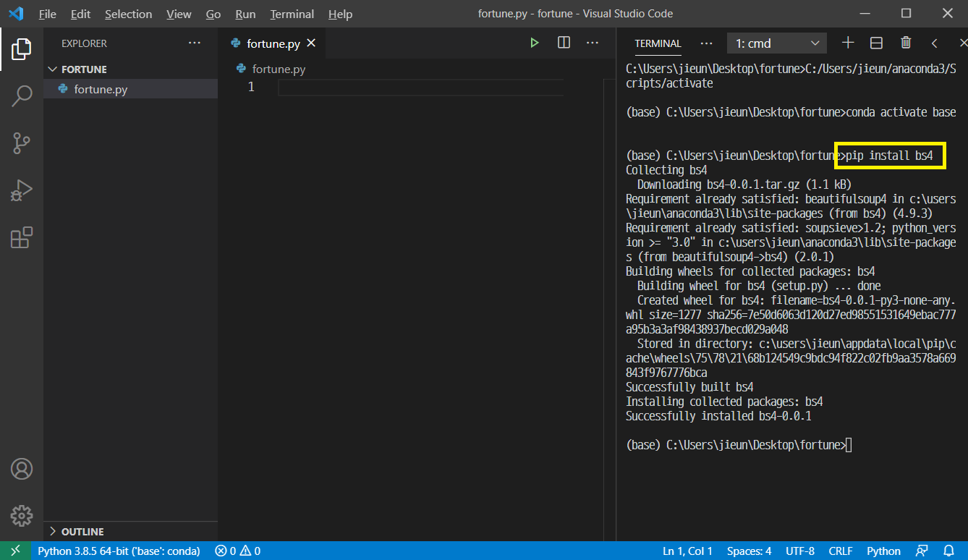968x560 pixels.
Task: Open the Extensions view
Action: pyautogui.click(x=22, y=237)
